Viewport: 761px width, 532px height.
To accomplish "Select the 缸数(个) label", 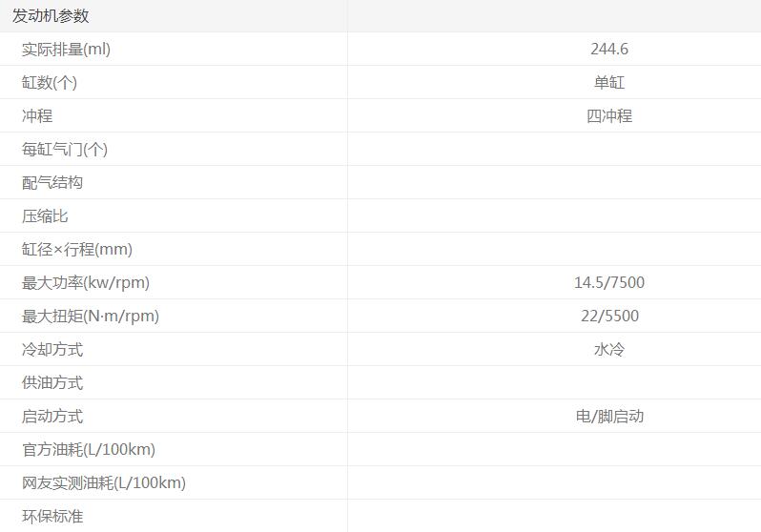I will point(50,83).
